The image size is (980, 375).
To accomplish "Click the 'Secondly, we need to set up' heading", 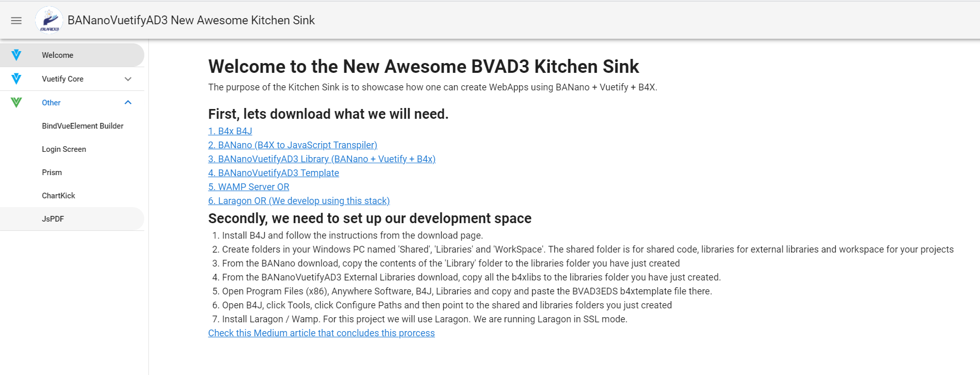I will 370,218.
